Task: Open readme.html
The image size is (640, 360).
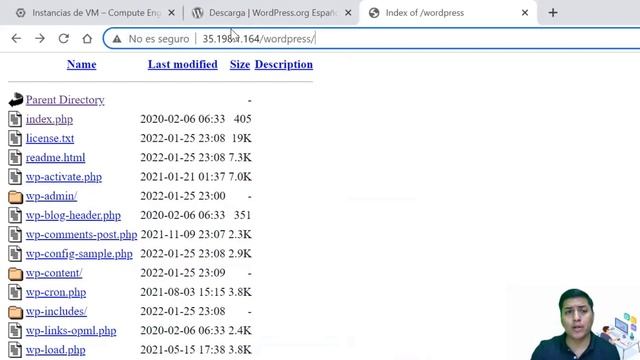Action: [56, 158]
